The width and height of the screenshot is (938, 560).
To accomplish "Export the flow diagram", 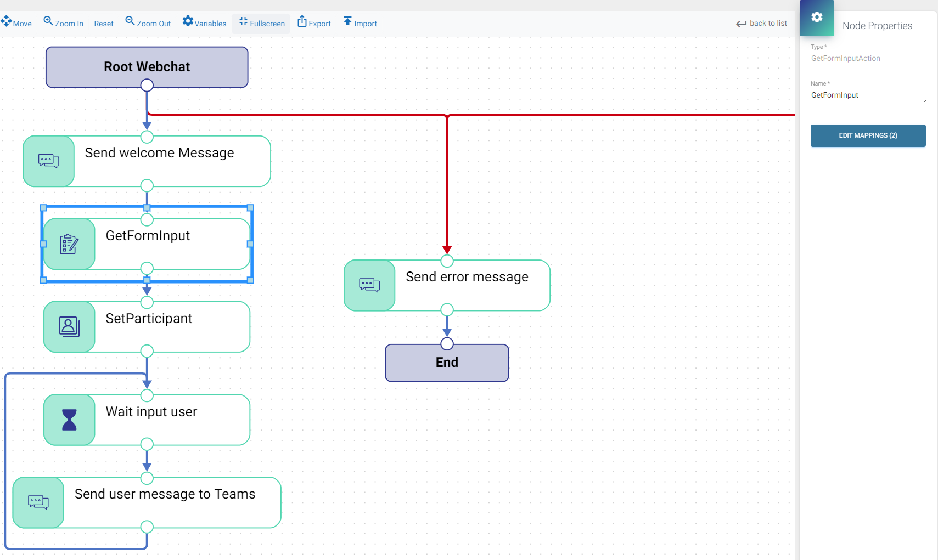I will pos(314,23).
